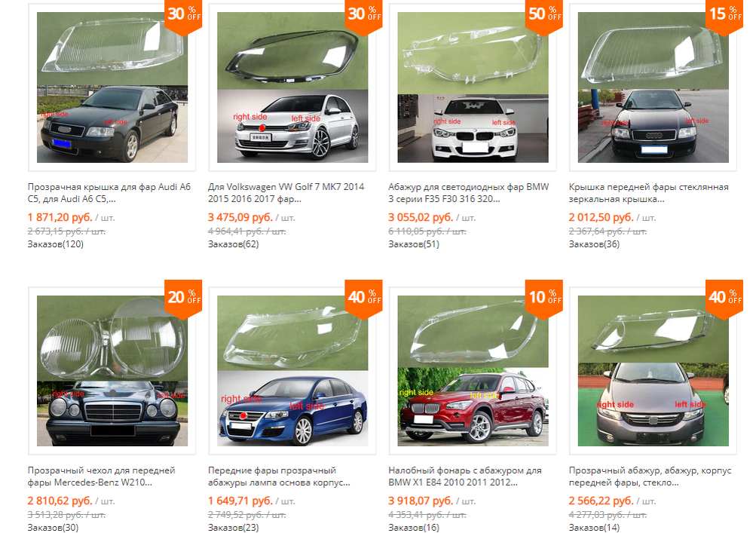
Task: Click the 10% OFF badge on BMW X1 item
Action: coord(544,299)
